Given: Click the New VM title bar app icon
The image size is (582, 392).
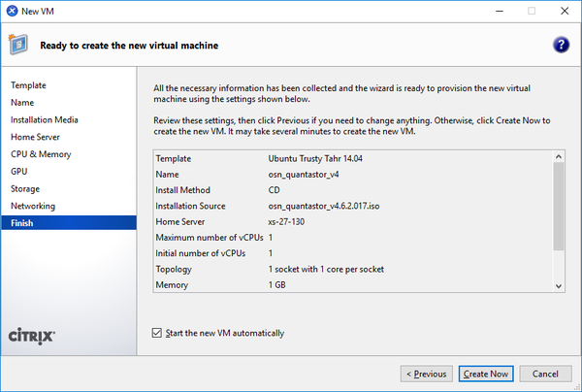Looking at the screenshot, I should point(12,11).
